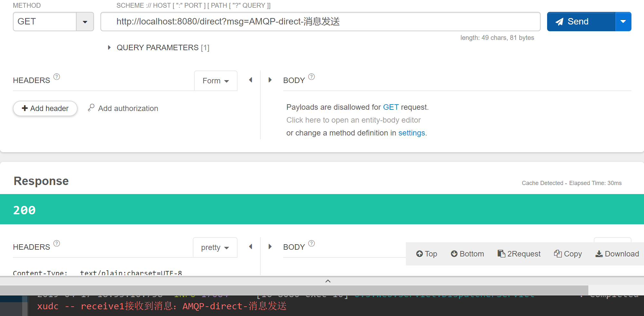Open Add authorization with key icon
Screen dimensions: 644x316
point(123,108)
